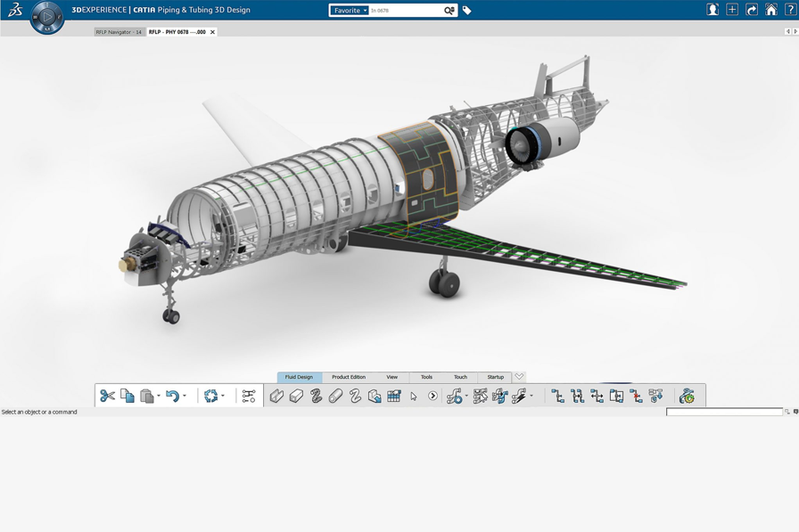Open the lightning route dropdown arrow
The image size is (799, 532).
[x=531, y=396]
